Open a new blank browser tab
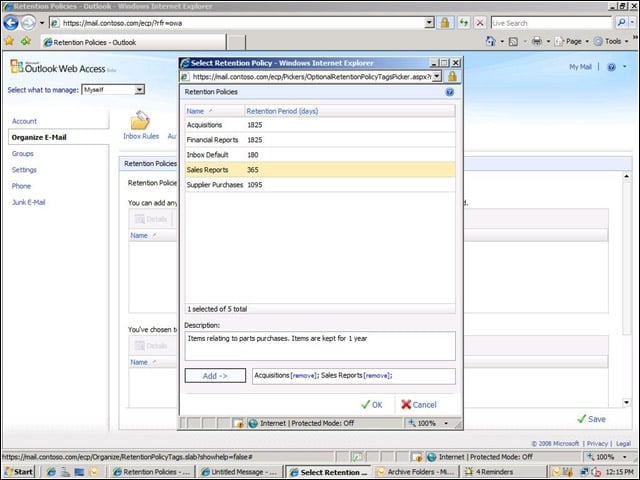 (236, 42)
